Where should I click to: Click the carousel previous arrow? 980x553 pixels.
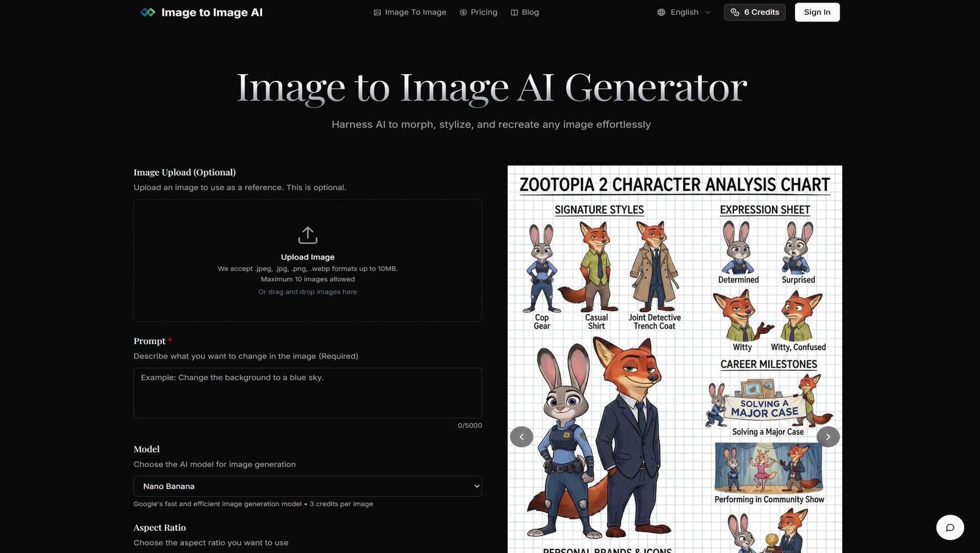[522, 436]
